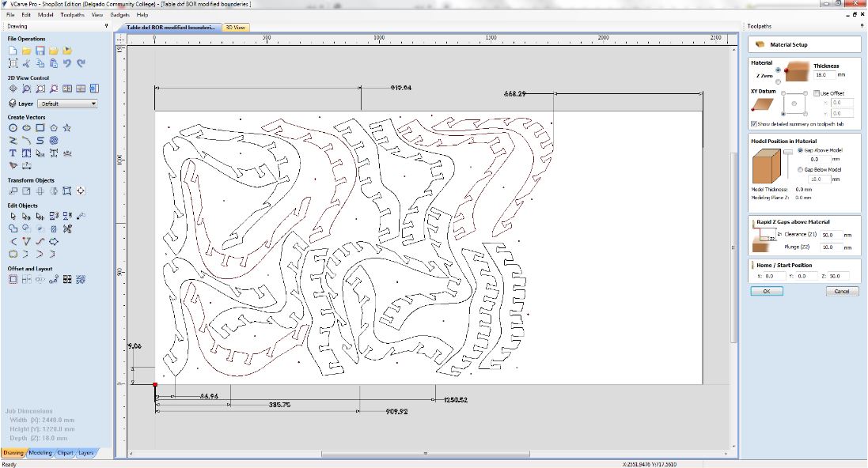Set XY Datum to top-right corner
Screen dimensions: 868x468
point(805,93)
